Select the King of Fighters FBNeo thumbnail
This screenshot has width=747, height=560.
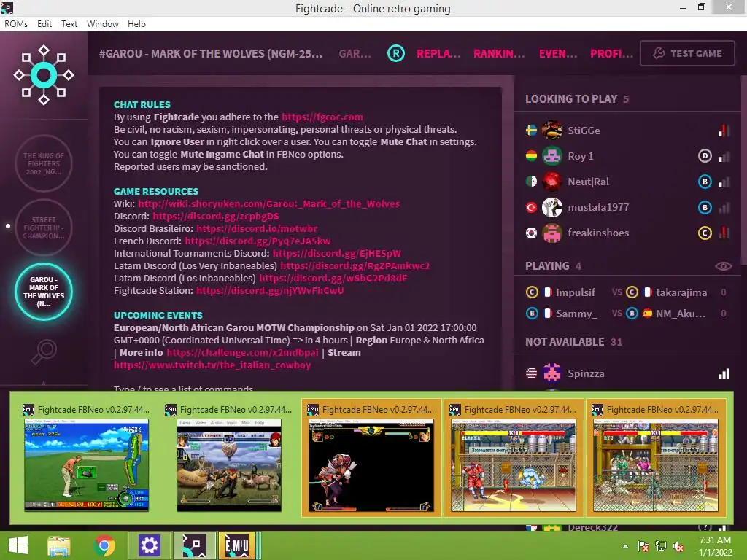click(228, 458)
